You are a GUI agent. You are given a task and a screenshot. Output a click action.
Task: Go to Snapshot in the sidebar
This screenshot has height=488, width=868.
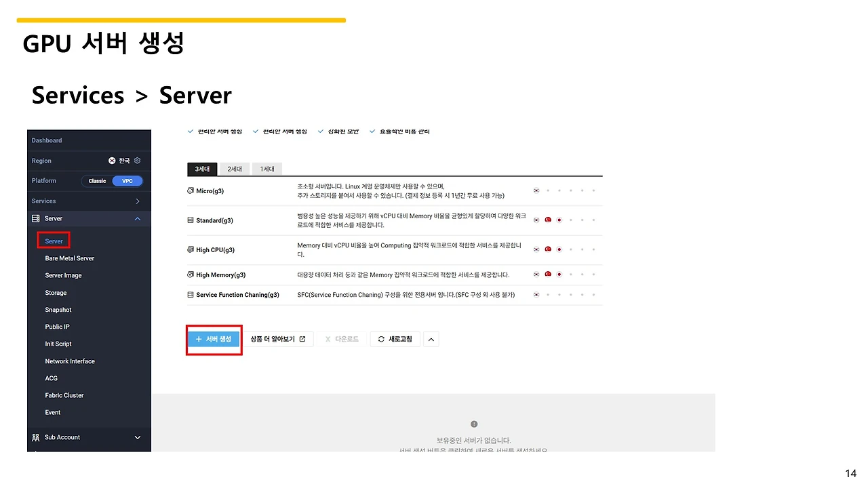(x=58, y=310)
